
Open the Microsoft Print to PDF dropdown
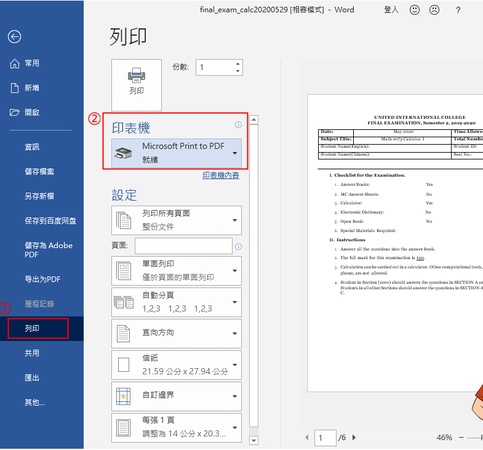pyautogui.click(x=176, y=153)
